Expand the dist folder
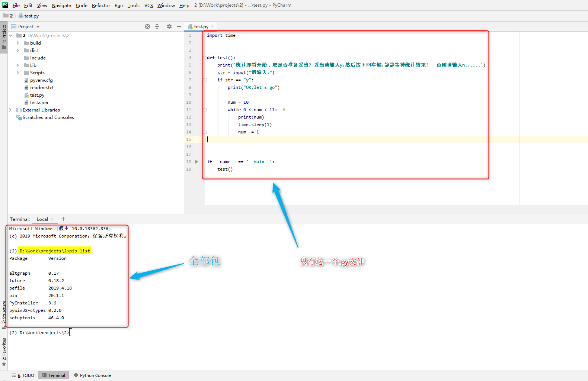Viewport: 588px width, 381px height. pyautogui.click(x=17, y=50)
